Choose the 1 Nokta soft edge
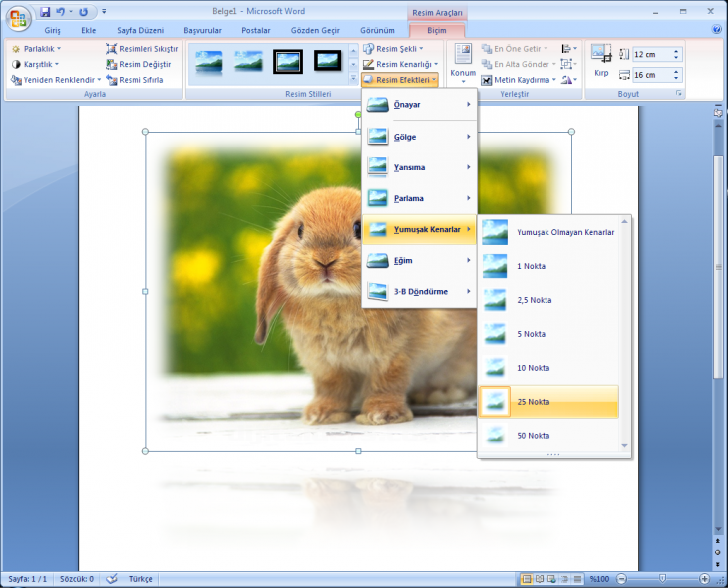The image size is (728, 588). click(x=548, y=266)
